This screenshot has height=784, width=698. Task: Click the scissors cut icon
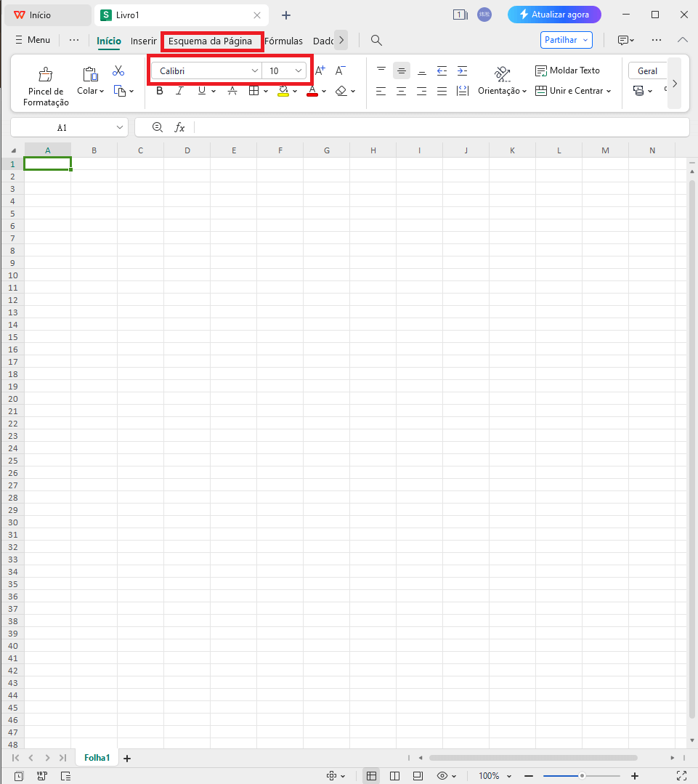pyautogui.click(x=118, y=70)
